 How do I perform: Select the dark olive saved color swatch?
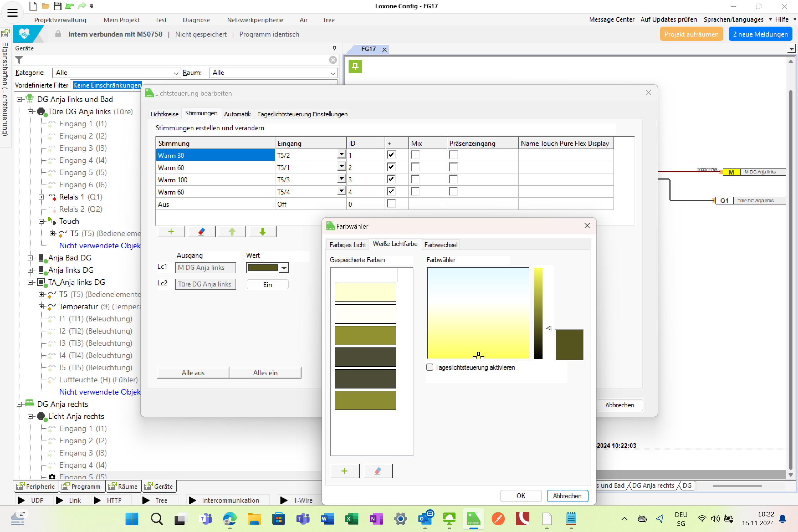click(x=365, y=357)
